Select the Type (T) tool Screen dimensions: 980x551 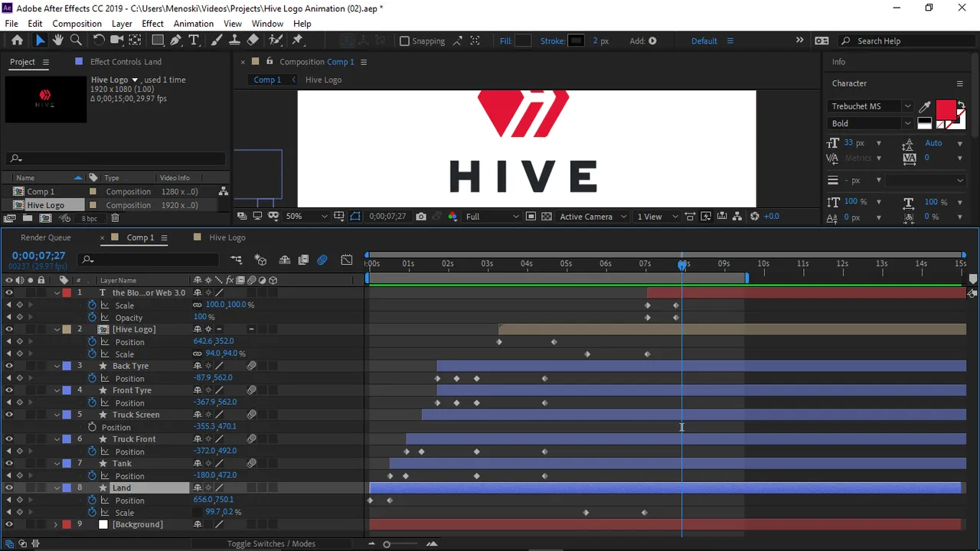pos(194,41)
